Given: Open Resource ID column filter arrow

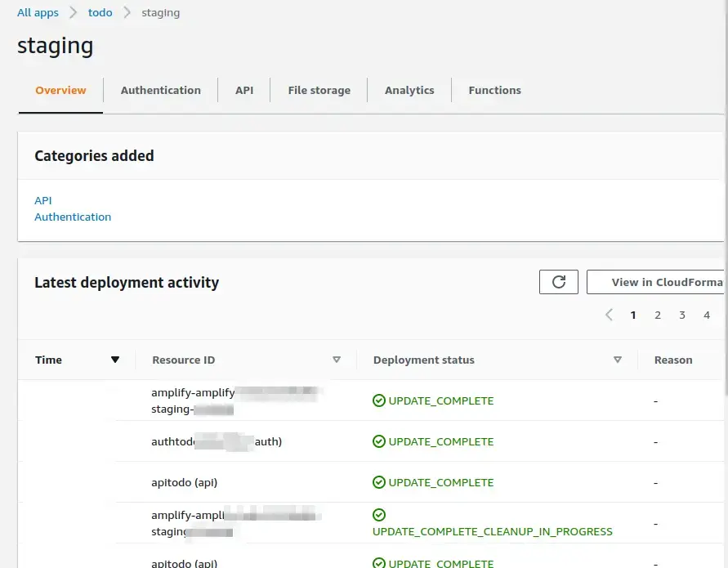Looking at the screenshot, I should coord(337,360).
